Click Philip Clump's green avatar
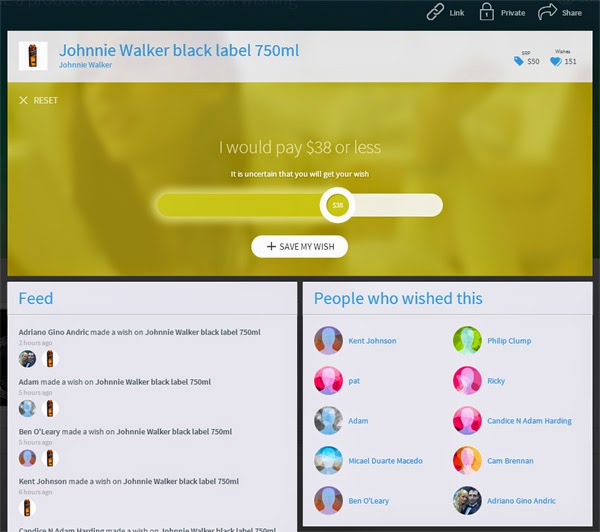The image size is (600, 532). (467, 341)
